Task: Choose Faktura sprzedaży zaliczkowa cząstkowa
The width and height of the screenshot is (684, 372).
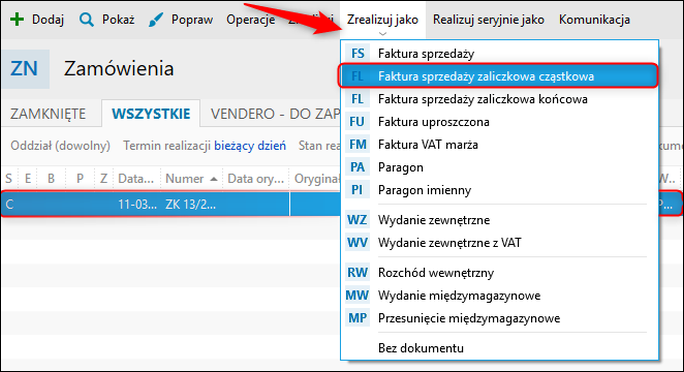Action: [x=499, y=76]
